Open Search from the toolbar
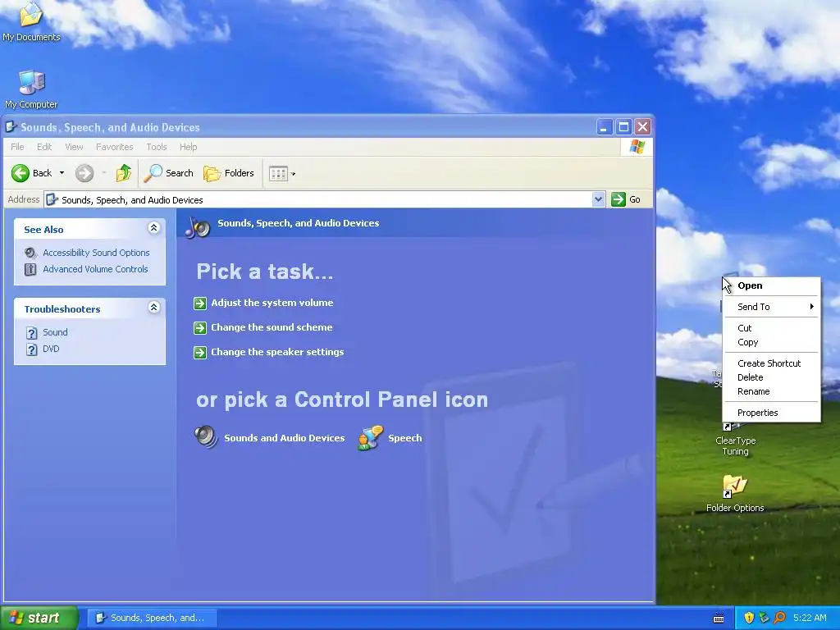 [x=169, y=173]
